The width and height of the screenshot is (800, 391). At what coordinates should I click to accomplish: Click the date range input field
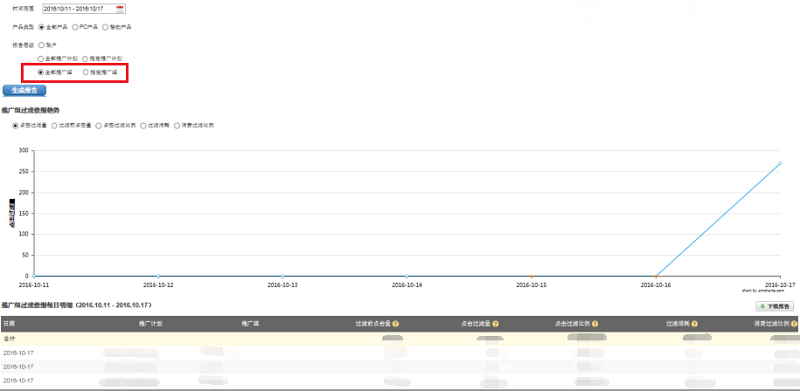click(84, 9)
